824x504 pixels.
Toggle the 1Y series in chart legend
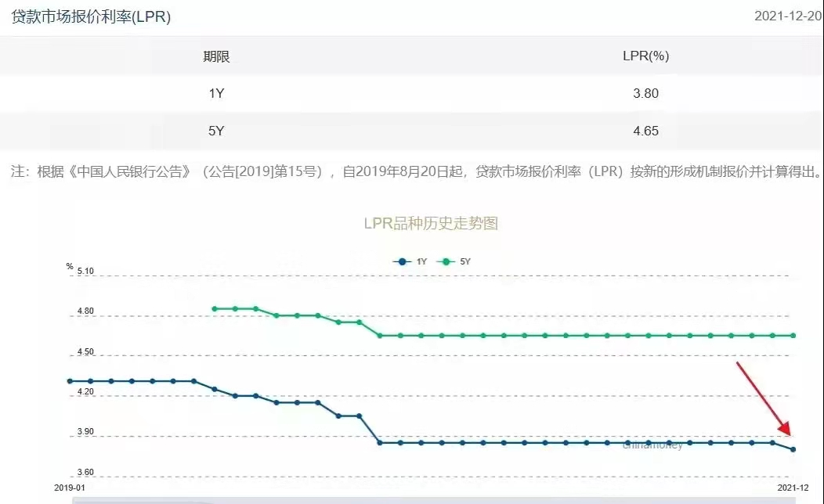[410, 261]
